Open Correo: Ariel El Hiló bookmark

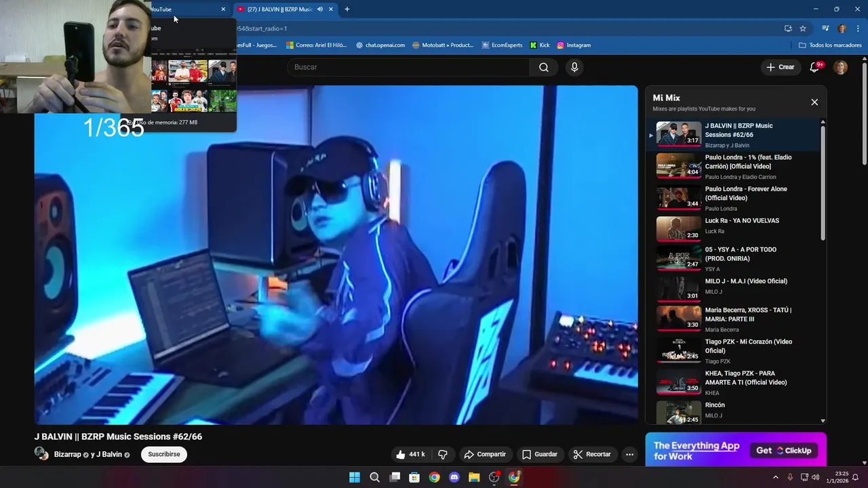(317, 45)
